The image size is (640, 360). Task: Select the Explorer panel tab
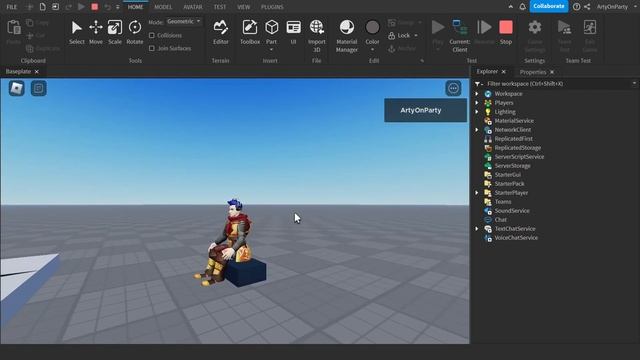click(x=487, y=71)
